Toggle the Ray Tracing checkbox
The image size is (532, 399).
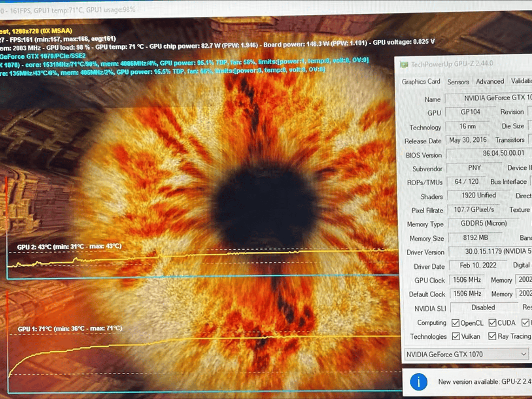pyautogui.click(x=492, y=336)
